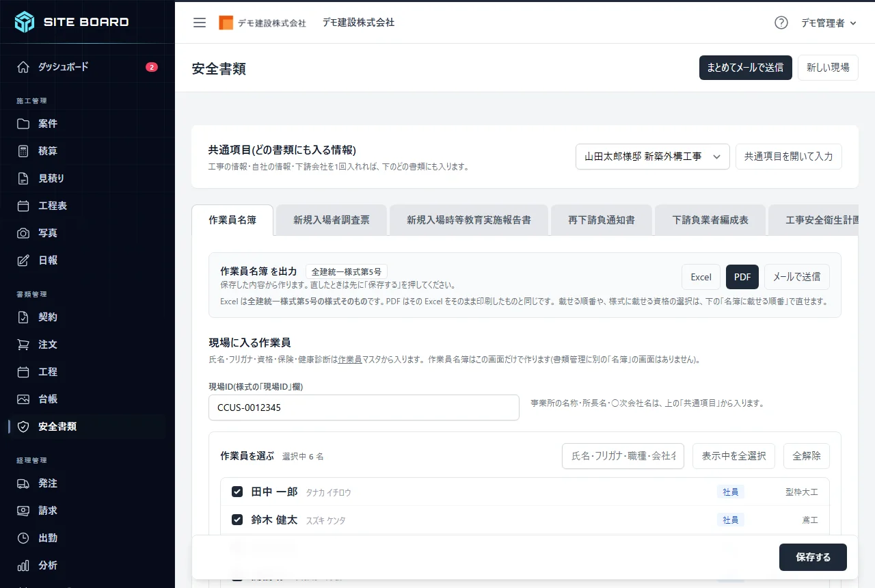
Task: Click the SITE BOARD cube logo icon
Action: [25, 22]
